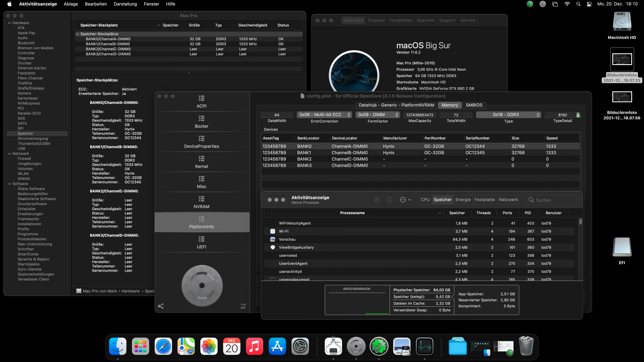Open the memory Type DDR3 dropdown
Image resolution: width=644 pixels, height=362 pixels.
pos(508,115)
